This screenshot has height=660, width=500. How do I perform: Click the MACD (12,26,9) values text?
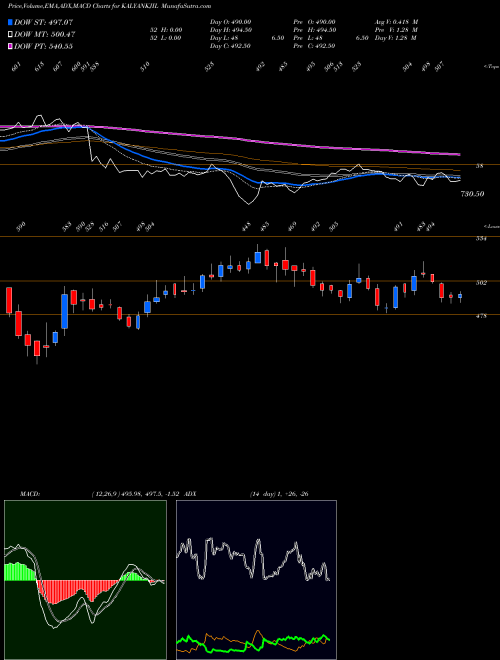[x=136, y=494]
